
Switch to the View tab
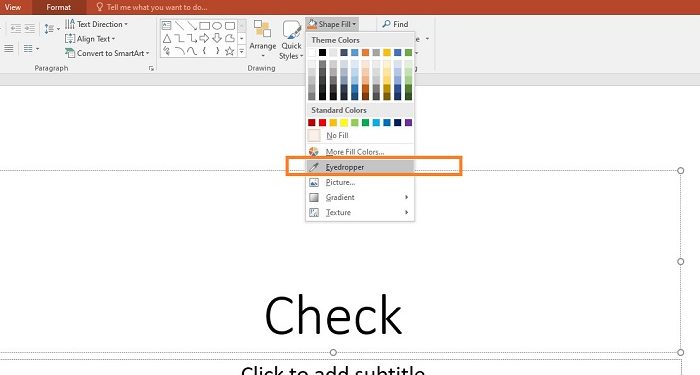tap(13, 7)
